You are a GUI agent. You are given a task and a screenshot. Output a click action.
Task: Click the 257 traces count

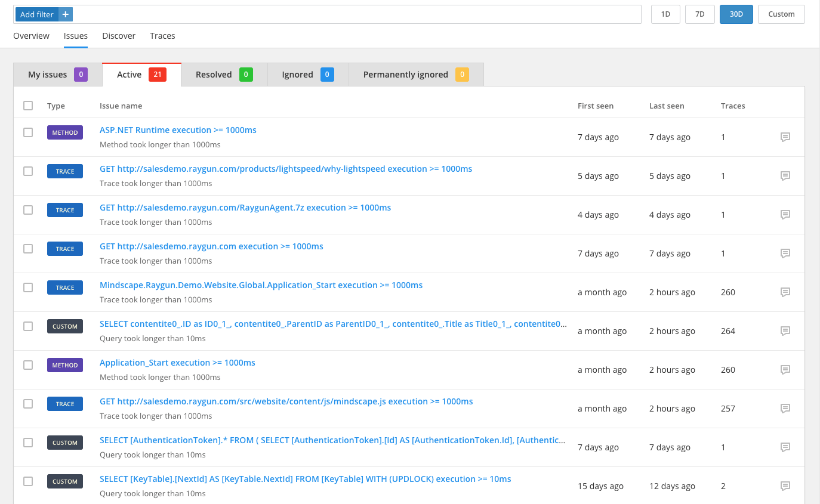(x=728, y=409)
